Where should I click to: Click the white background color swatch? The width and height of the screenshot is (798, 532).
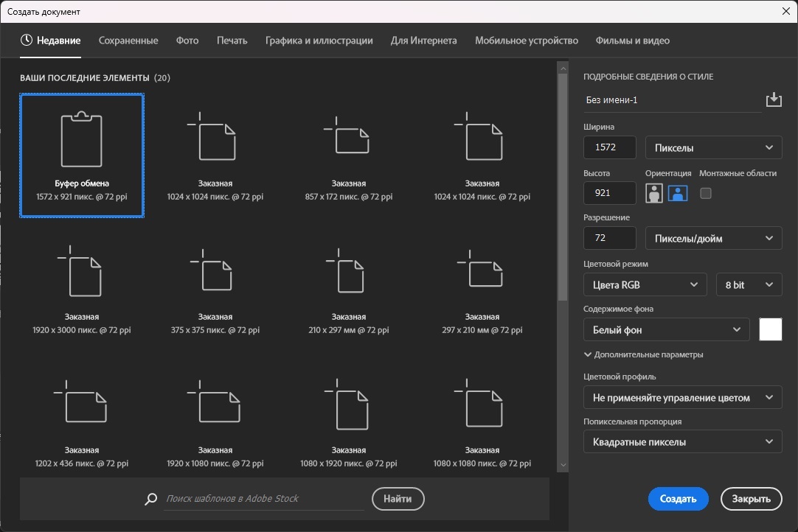tap(770, 329)
